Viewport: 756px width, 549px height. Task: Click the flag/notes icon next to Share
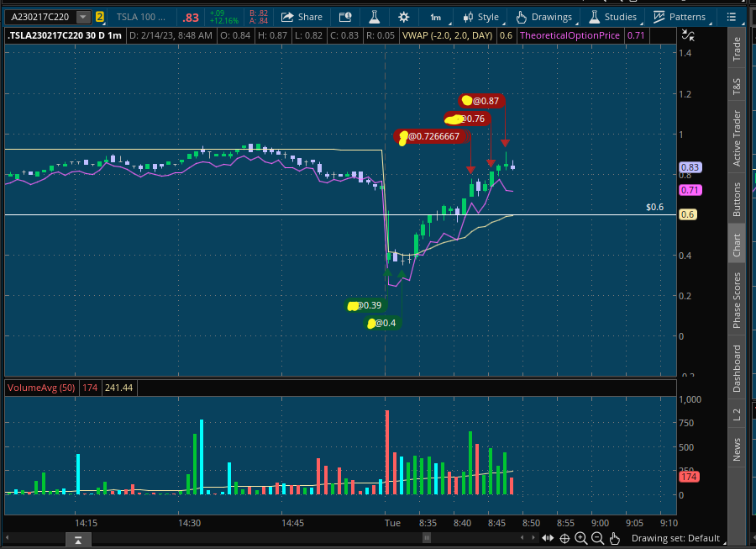345,16
